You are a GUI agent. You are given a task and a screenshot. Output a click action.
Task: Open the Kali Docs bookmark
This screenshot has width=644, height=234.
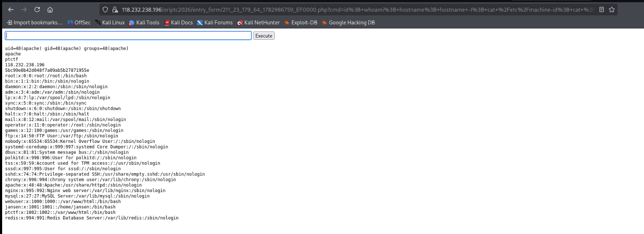(x=178, y=23)
